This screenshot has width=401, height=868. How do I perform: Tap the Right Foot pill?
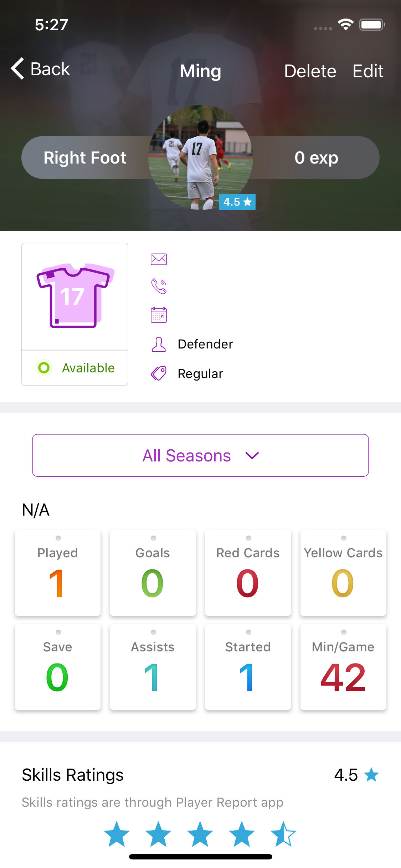click(85, 157)
